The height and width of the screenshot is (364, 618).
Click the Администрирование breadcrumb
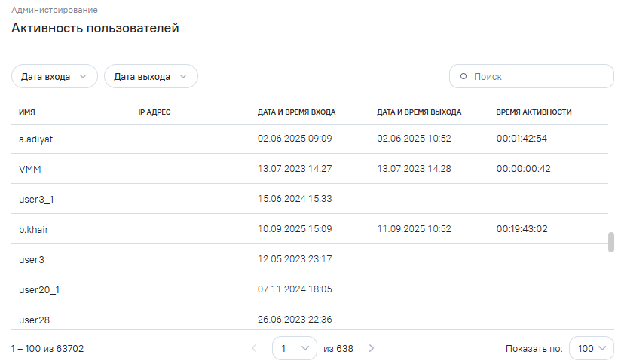click(x=54, y=11)
